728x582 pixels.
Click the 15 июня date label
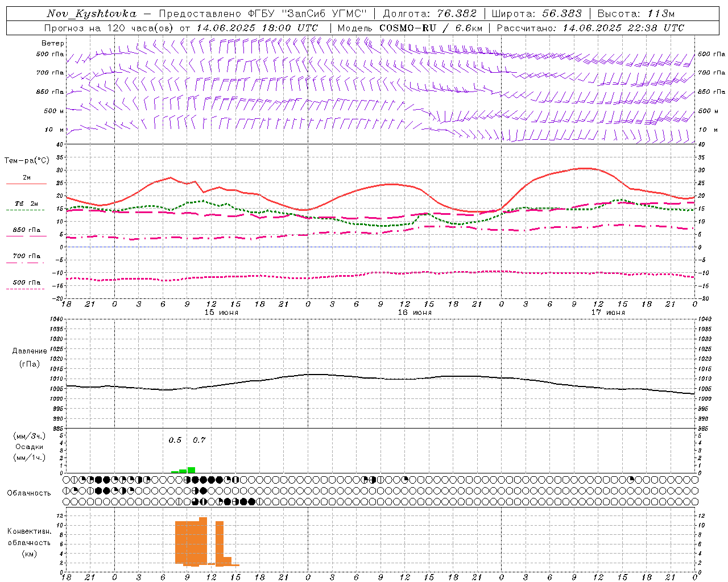(x=221, y=313)
